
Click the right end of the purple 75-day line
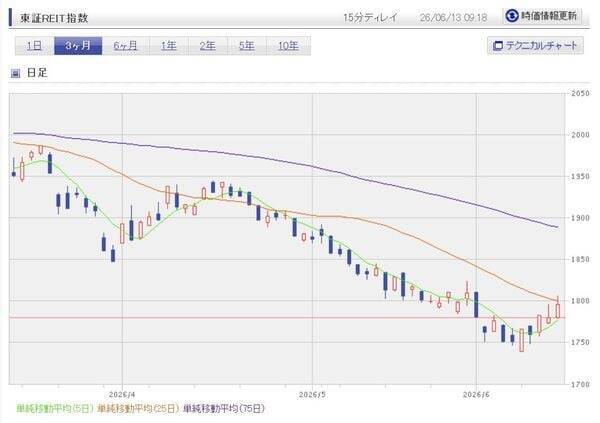click(x=557, y=227)
